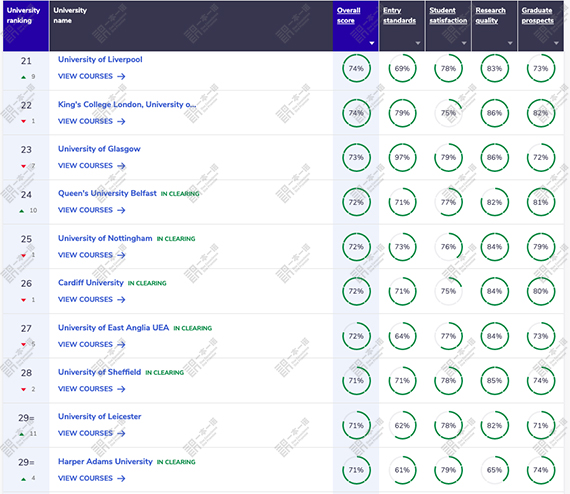
Task: Click Harper Adams 61% entry standards ring
Action: [x=402, y=470]
